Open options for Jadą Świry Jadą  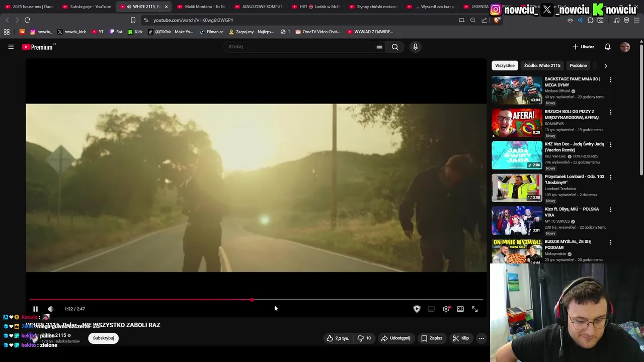coord(611,145)
